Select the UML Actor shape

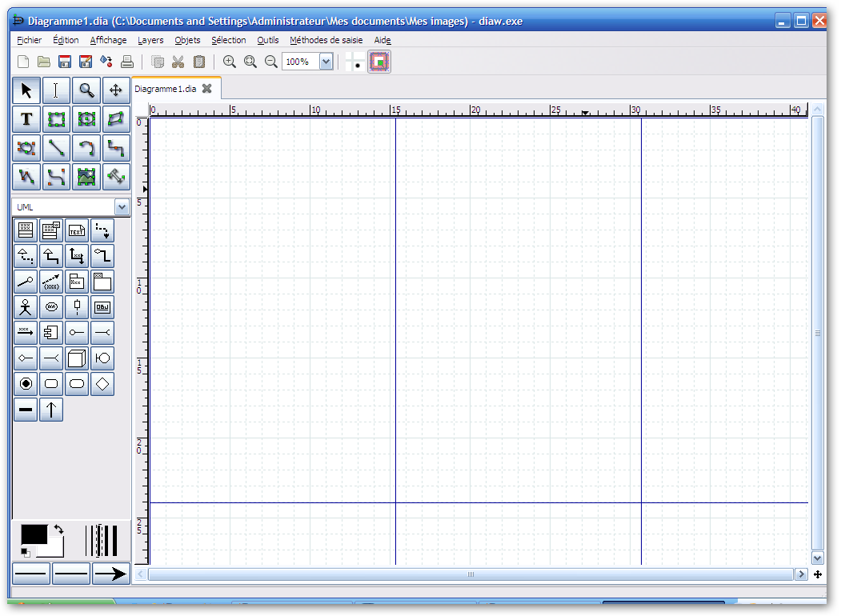[26, 307]
